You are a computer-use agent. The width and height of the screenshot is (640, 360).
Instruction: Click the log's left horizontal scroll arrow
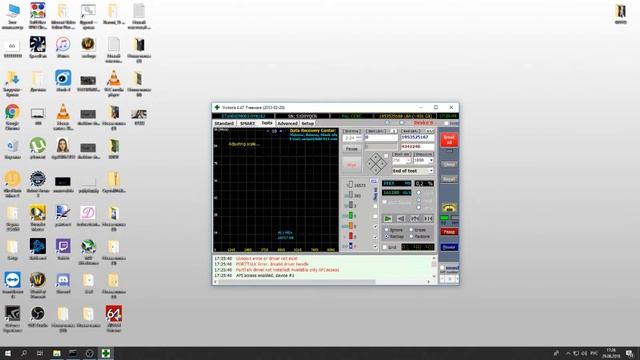[215, 282]
